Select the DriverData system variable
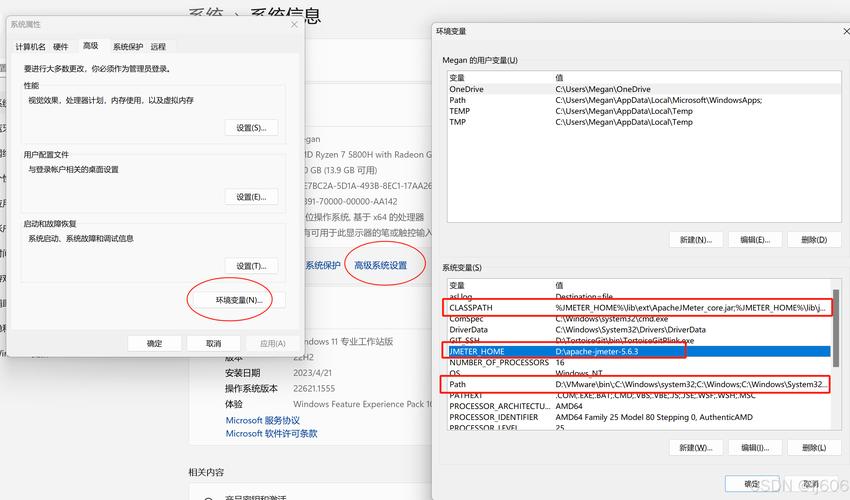 pyautogui.click(x=640, y=330)
